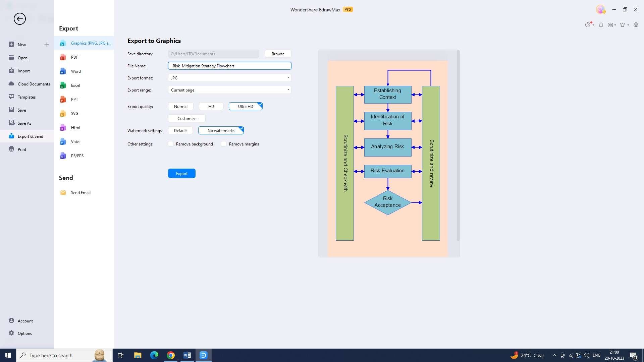
Task: Select the Send Email icon
Action: click(63, 192)
